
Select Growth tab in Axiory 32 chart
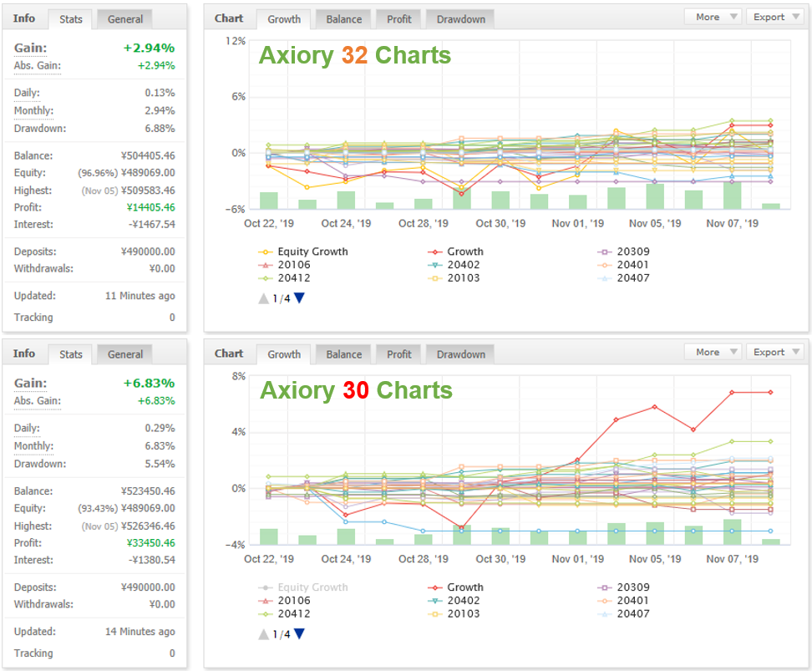(x=284, y=19)
